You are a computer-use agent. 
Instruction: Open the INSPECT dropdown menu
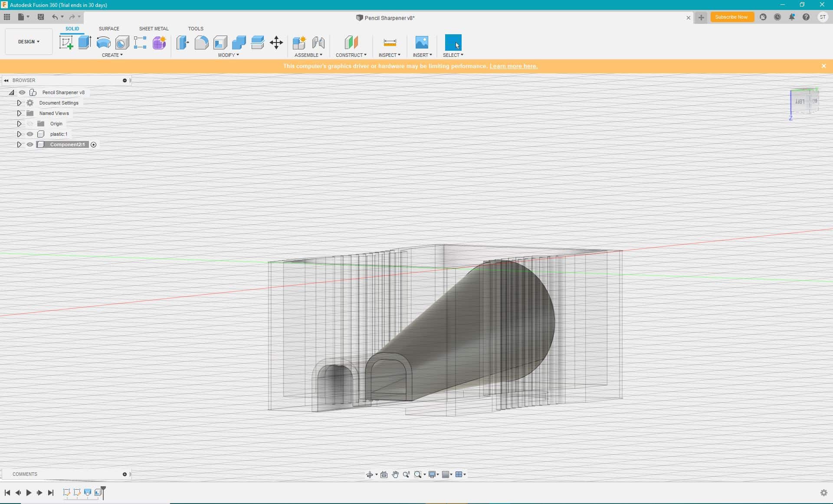[390, 55]
